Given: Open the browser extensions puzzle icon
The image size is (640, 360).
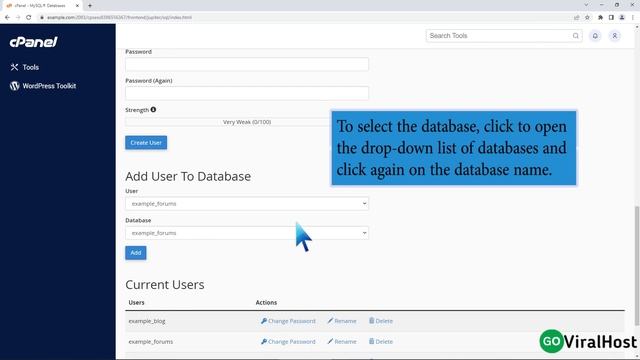Looking at the screenshot, I should click(600, 18).
